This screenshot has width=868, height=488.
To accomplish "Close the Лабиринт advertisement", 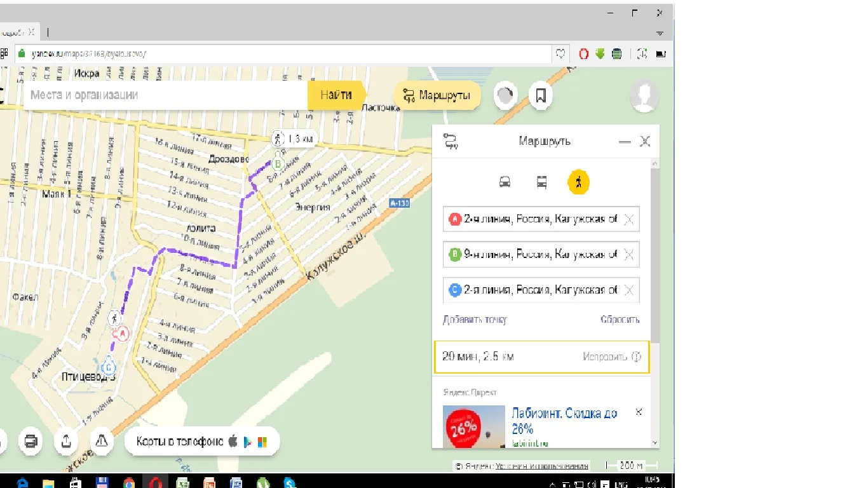I will click(x=639, y=412).
